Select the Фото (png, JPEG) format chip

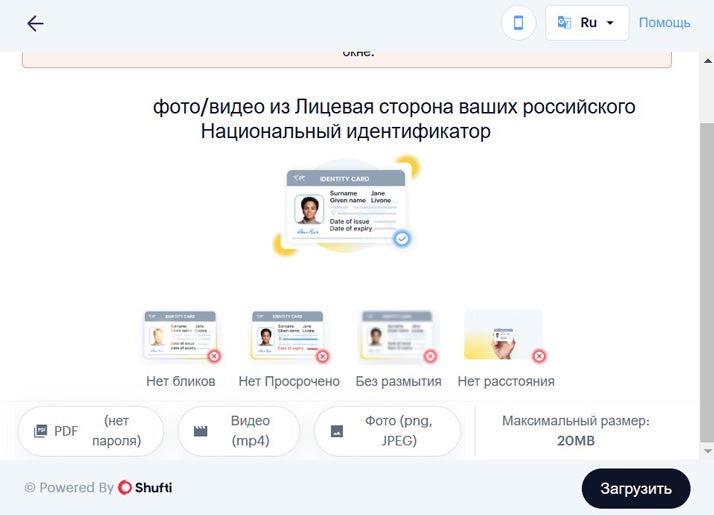click(x=388, y=431)
